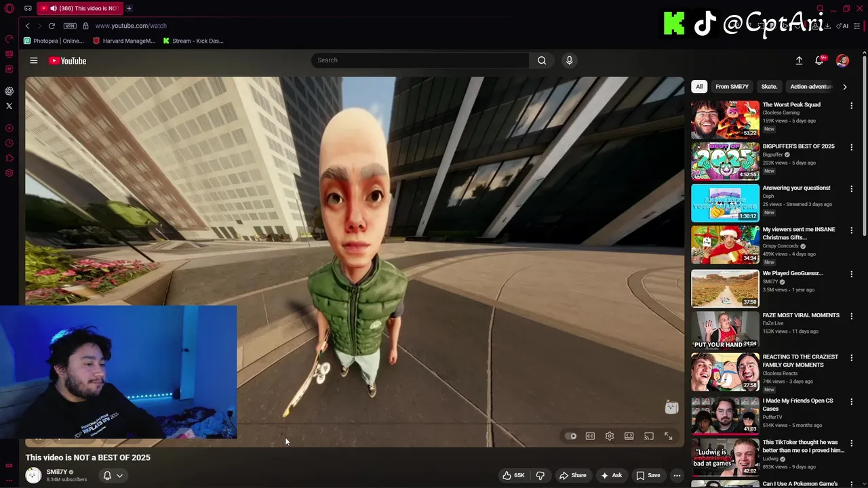Like the video (65K)
Image resolution: width=868 pixels, height=488 pixels.
click(x=513, y=476)
